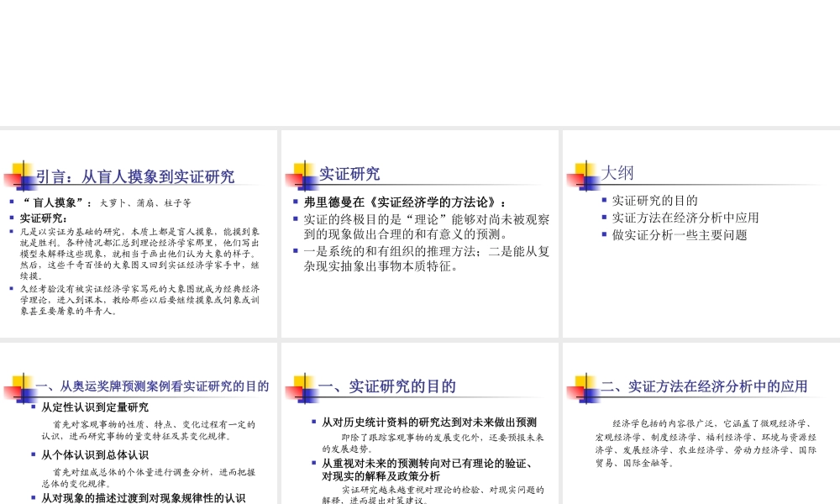Image resolution: width=840 pixels, height=504 pixels.
Task: Click the paragraph starting 经济学包括的内容很广泛
Action: [706, 444]
